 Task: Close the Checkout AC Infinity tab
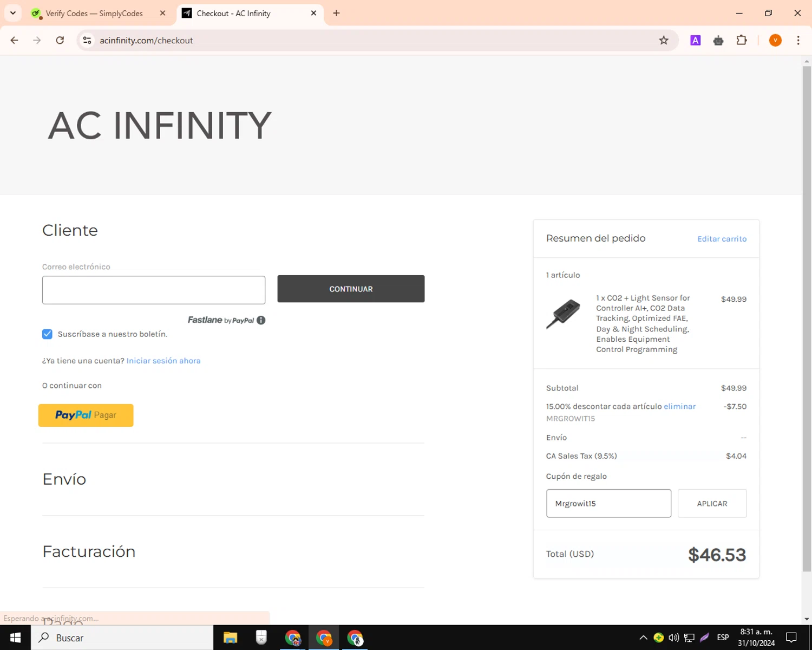coord(313,13)
